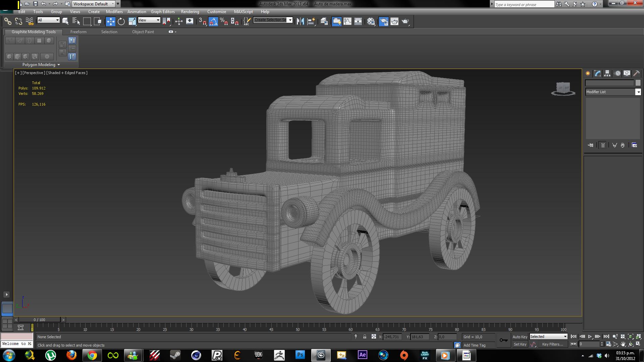Select the Select and Move tool

110,21
